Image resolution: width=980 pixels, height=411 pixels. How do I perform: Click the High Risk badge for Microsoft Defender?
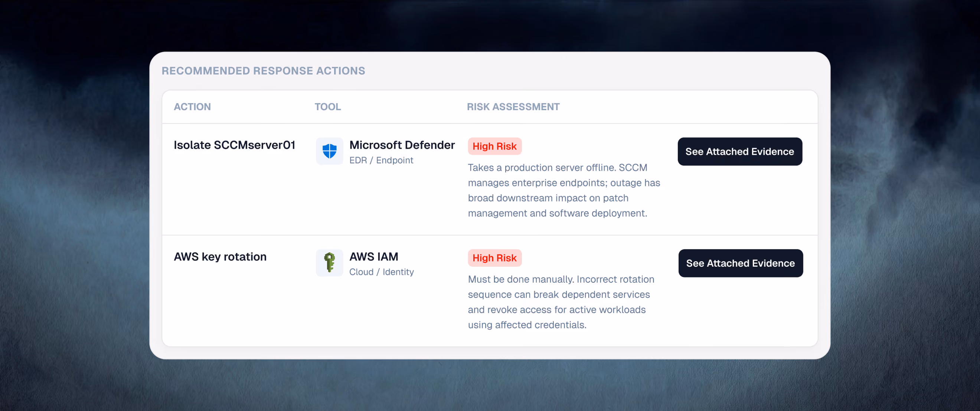click(x=494, y=147)
